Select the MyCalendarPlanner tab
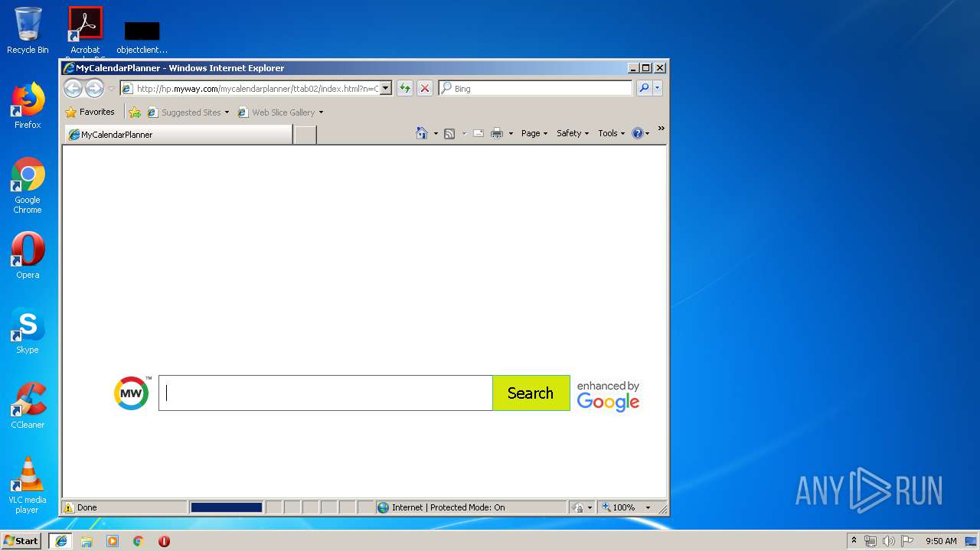This screenshot has width=980, height=551. click(x=178, y=135)
